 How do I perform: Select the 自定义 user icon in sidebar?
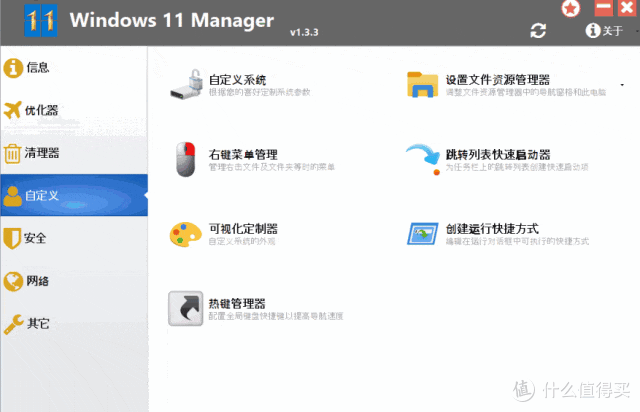click(x=13, y=196)
